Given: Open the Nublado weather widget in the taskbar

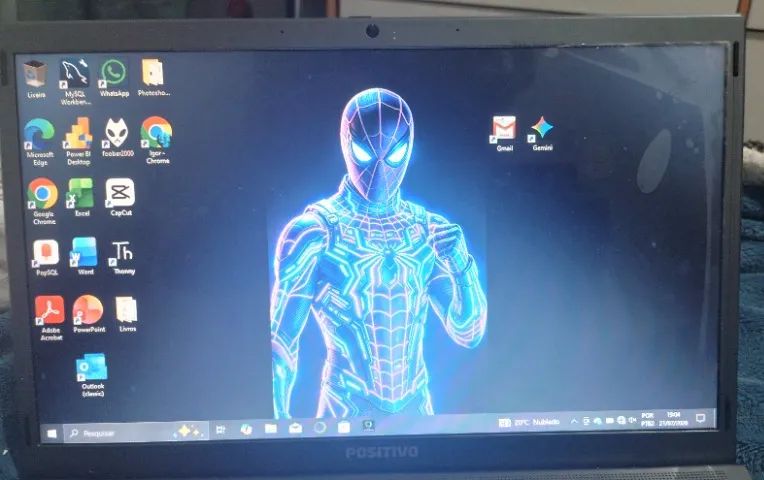Looking at the screenshot, I should 529,422.
